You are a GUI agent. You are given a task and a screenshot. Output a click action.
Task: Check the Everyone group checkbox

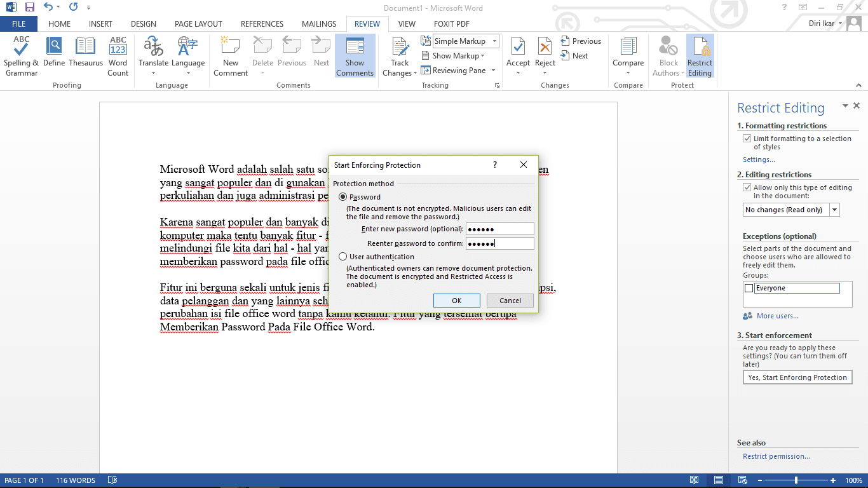pos(749,288)
